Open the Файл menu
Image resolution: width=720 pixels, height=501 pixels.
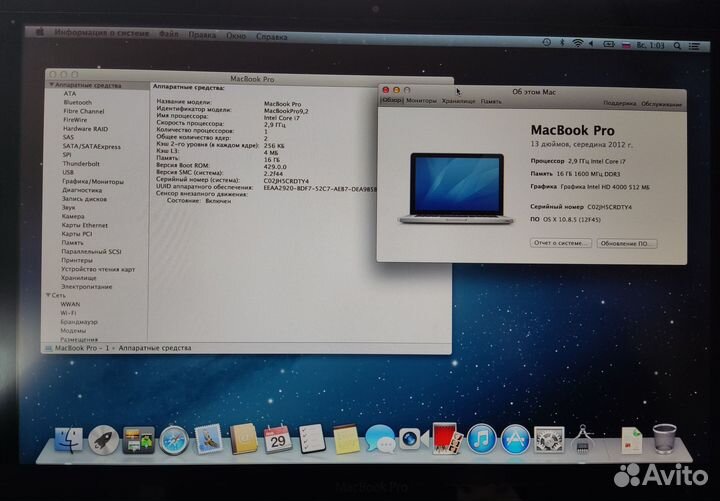[x=169, y=34]
